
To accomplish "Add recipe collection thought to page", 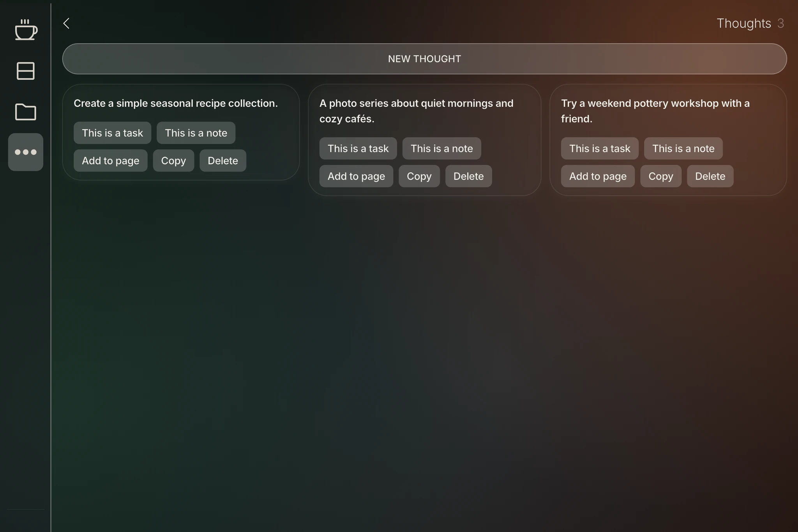I will tap(111, 160).
